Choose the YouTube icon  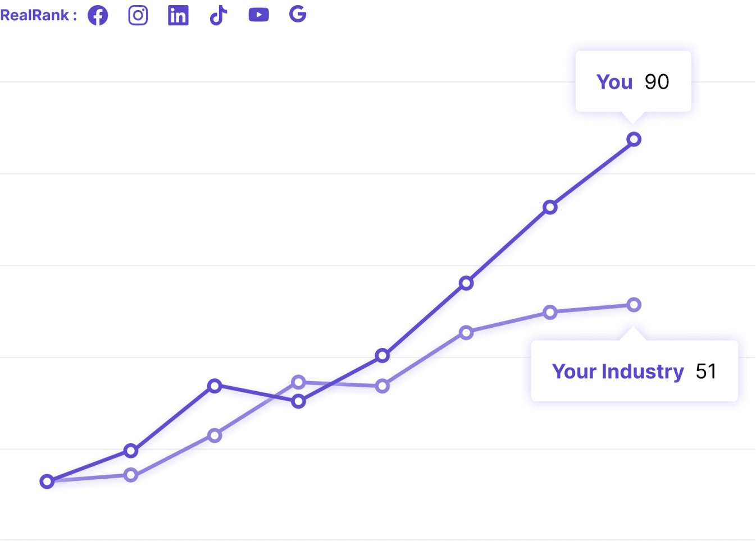258,15
